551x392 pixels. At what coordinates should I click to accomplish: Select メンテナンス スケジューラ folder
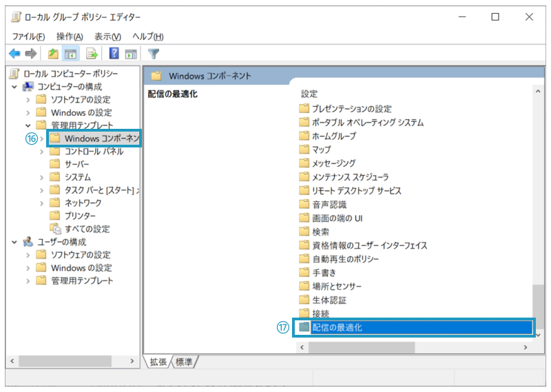[351, 177]
